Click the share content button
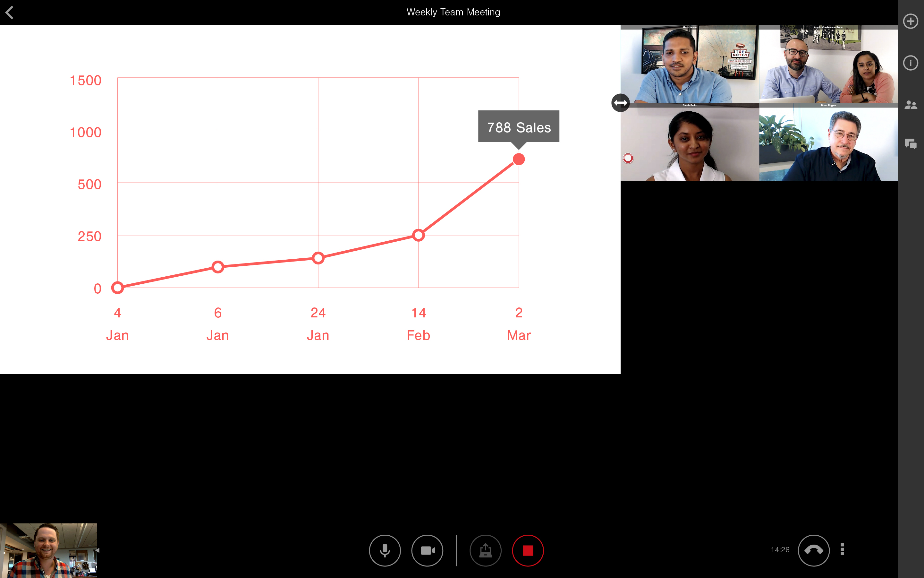 (486, 550)
